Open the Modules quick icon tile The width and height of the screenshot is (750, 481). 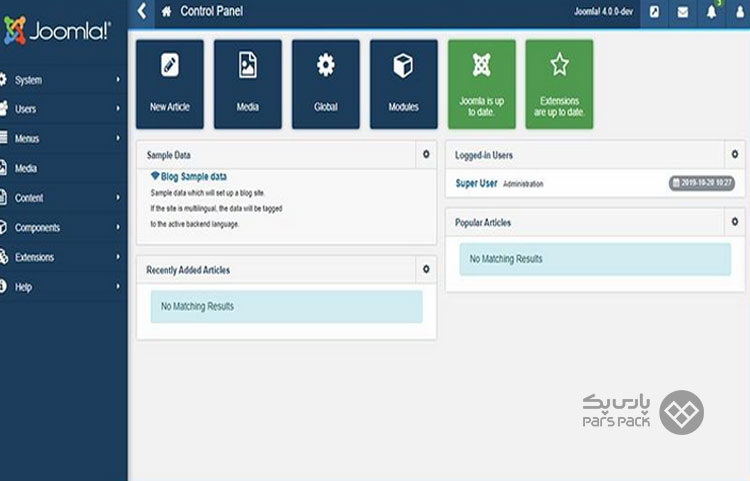point(404,84)
